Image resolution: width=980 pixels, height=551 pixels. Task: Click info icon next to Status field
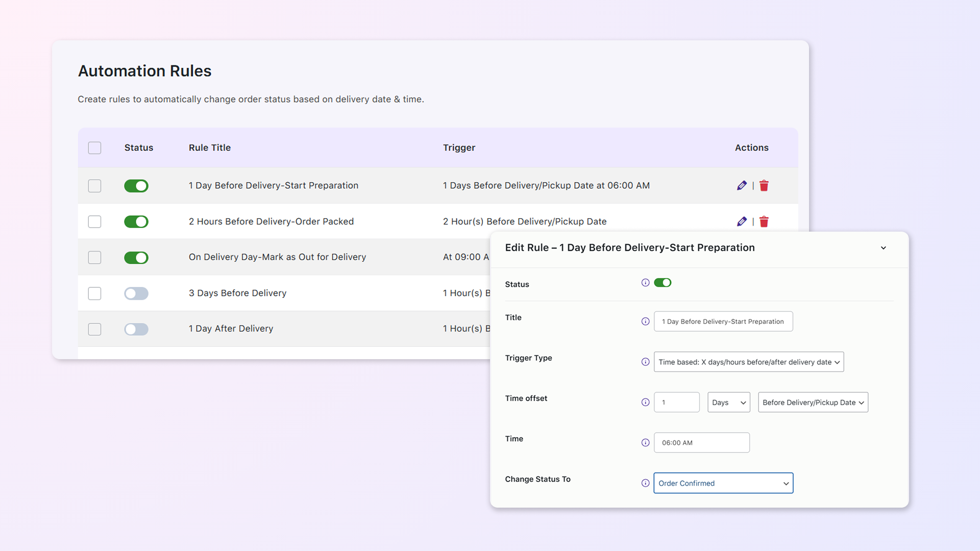pos(645,283)
